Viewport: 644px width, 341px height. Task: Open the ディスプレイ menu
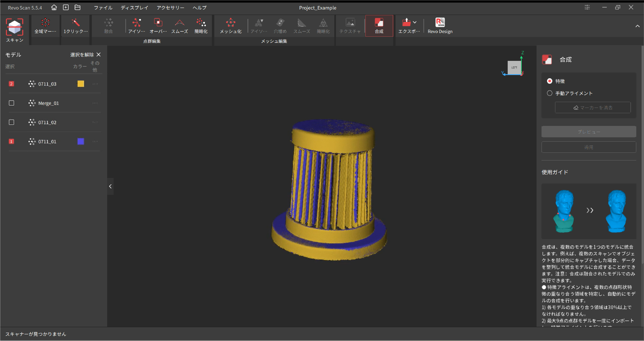pos(135,8)
